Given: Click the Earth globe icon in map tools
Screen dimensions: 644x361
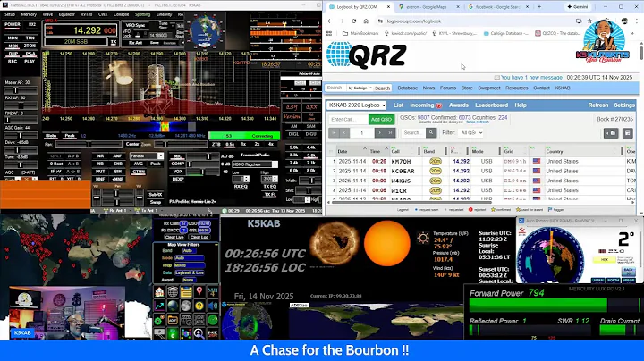Looking at the screenshot, I should [173, 306].
